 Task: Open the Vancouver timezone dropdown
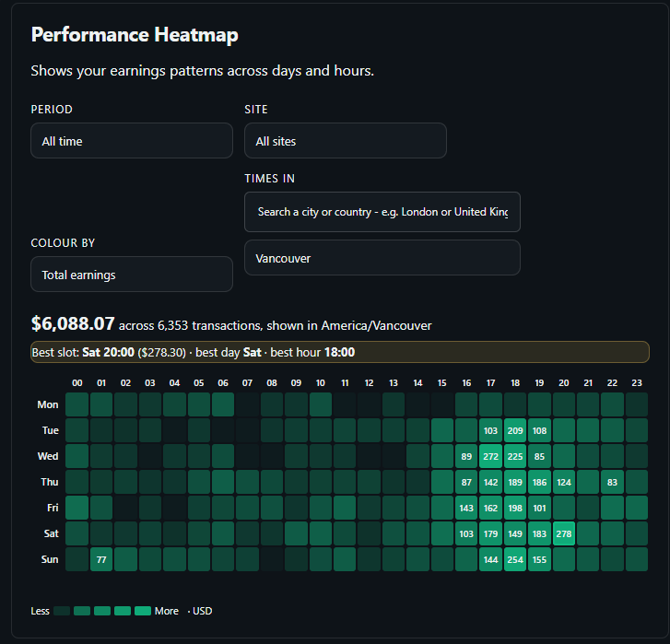click(x=382, y=258)
